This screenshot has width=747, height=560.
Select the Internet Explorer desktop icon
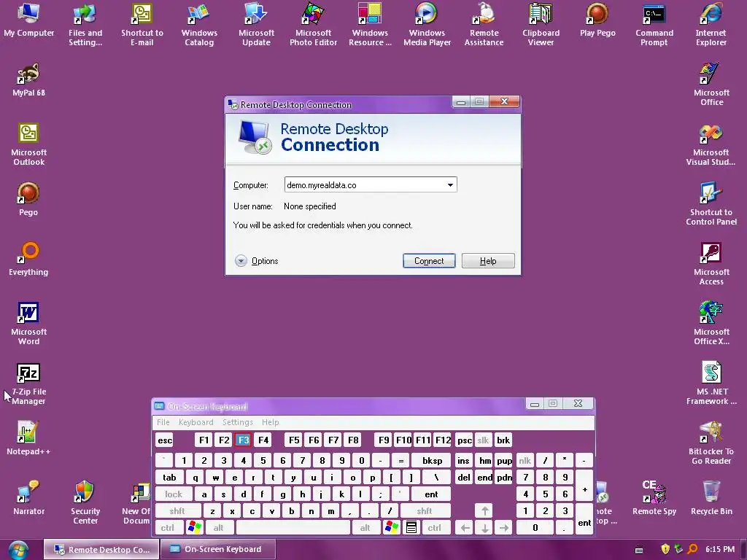(x=711, y=25)
